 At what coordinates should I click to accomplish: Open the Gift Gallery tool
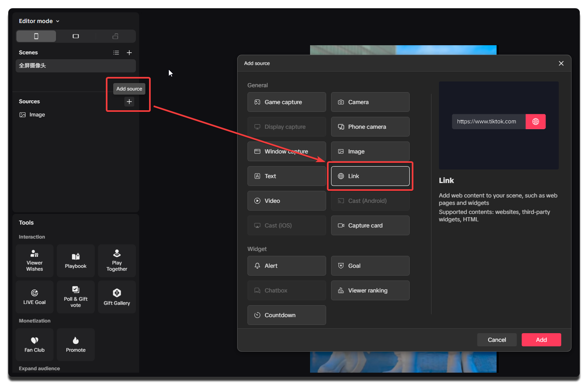(x=117, y=297)
